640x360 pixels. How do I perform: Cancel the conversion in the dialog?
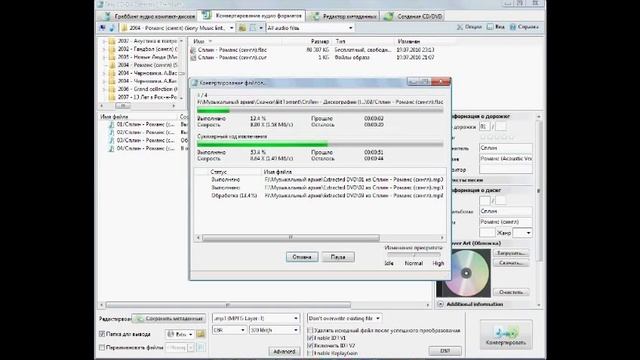tap(302, 257)
